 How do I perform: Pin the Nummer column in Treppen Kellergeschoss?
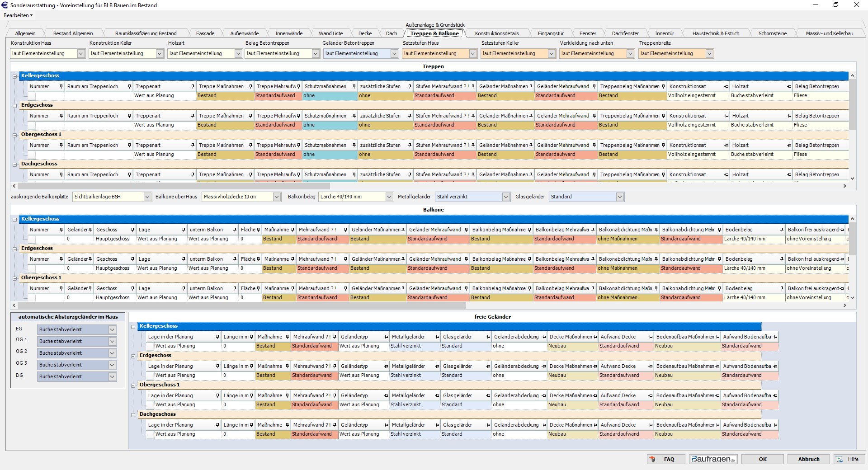[61, 86]
